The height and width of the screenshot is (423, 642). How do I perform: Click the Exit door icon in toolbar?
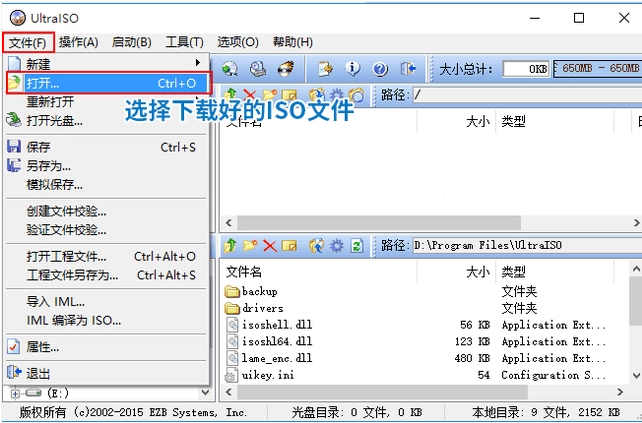point(408,69)
